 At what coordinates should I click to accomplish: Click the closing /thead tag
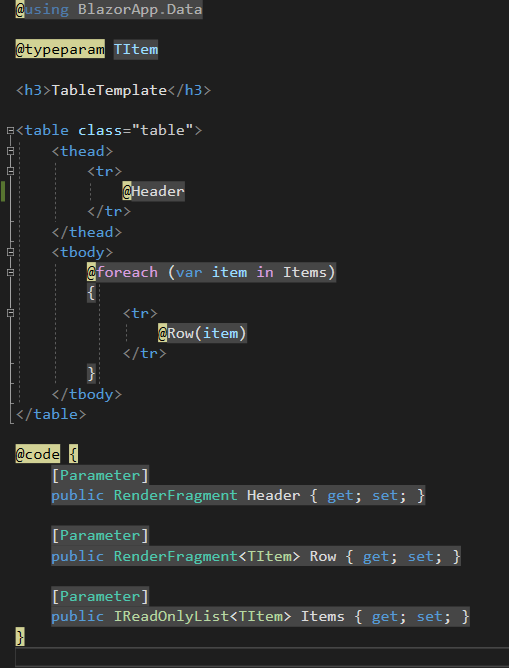[x=86, y=232]
